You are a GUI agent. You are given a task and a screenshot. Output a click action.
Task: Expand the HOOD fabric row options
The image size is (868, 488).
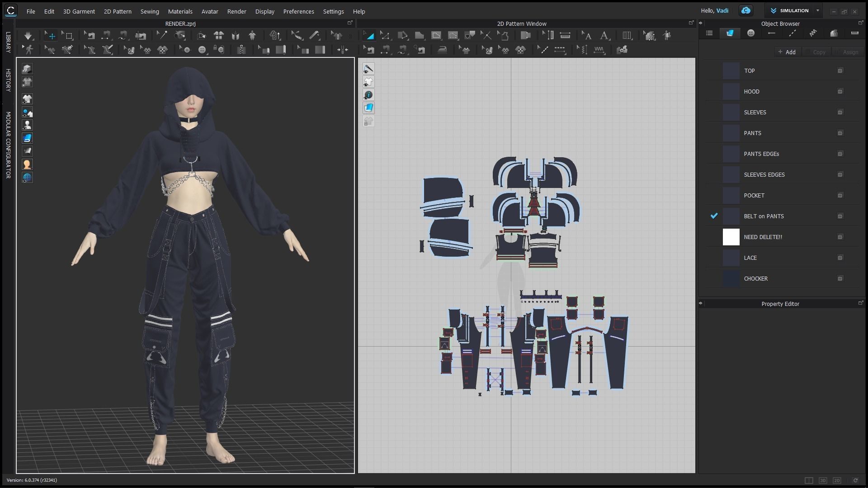[x=840, y=91]
